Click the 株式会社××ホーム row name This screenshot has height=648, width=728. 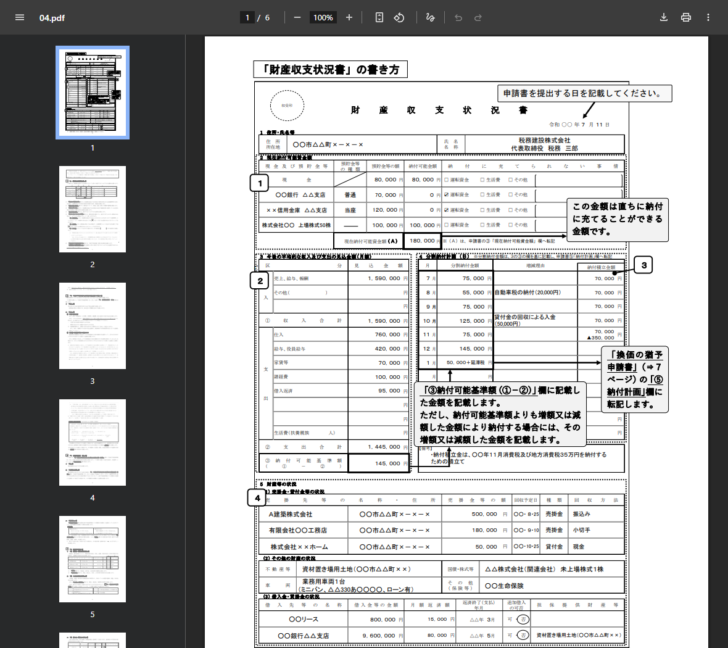299,547
